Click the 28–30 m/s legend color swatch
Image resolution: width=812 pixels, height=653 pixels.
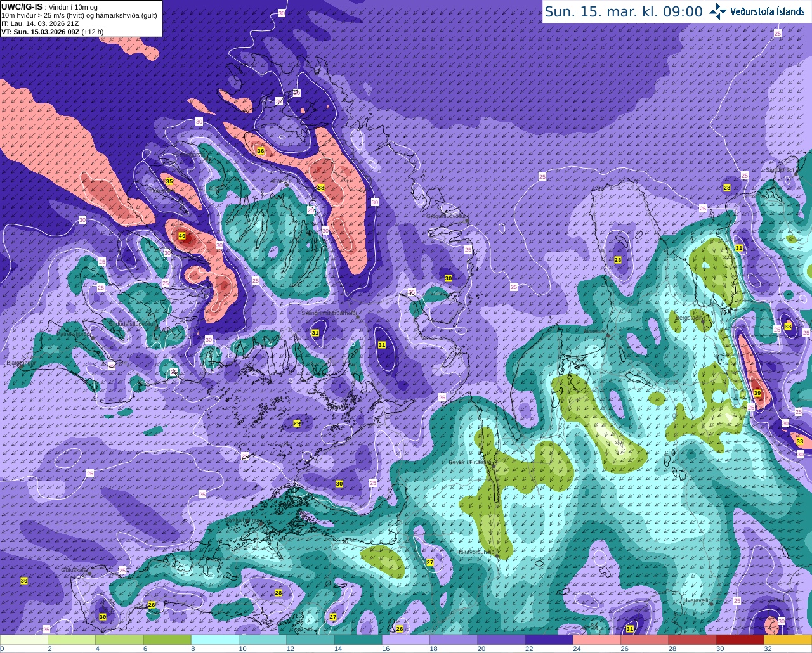pos(692,640)
